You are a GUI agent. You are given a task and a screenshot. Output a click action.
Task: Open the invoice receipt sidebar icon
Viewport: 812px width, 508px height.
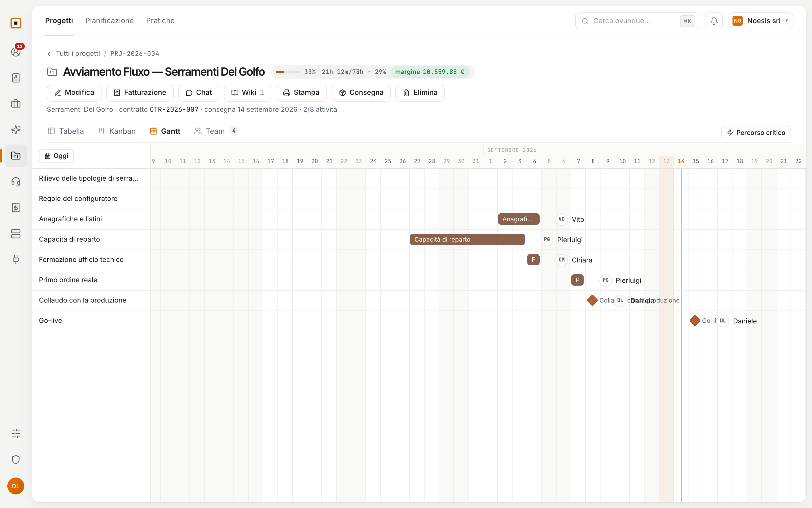(x=16, y=208)
